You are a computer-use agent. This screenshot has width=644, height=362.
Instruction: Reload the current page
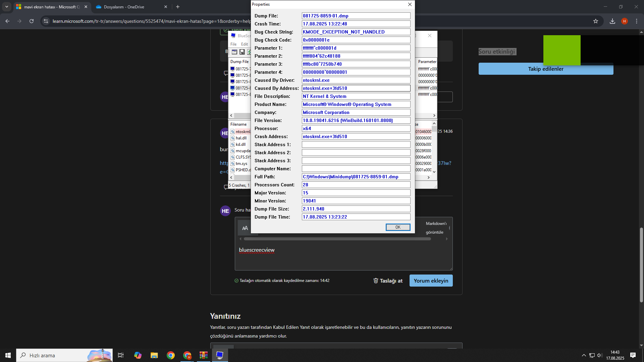pyautogui.click(x=32, y=21)
